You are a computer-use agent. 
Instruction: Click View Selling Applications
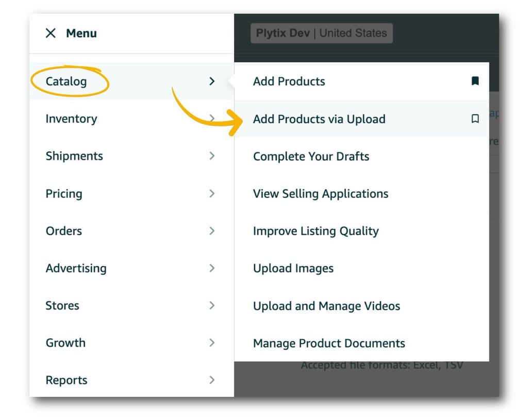(321, 193)
